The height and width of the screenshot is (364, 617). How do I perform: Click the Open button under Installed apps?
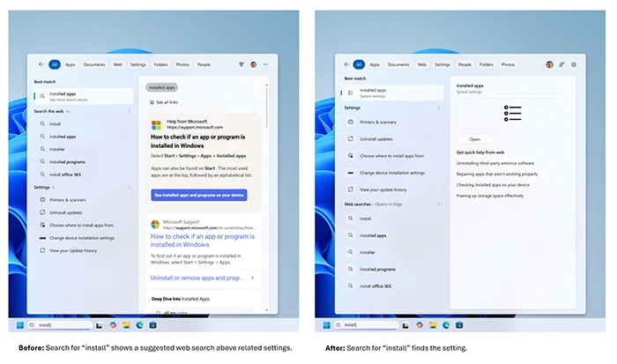click(x=474, y=139)
